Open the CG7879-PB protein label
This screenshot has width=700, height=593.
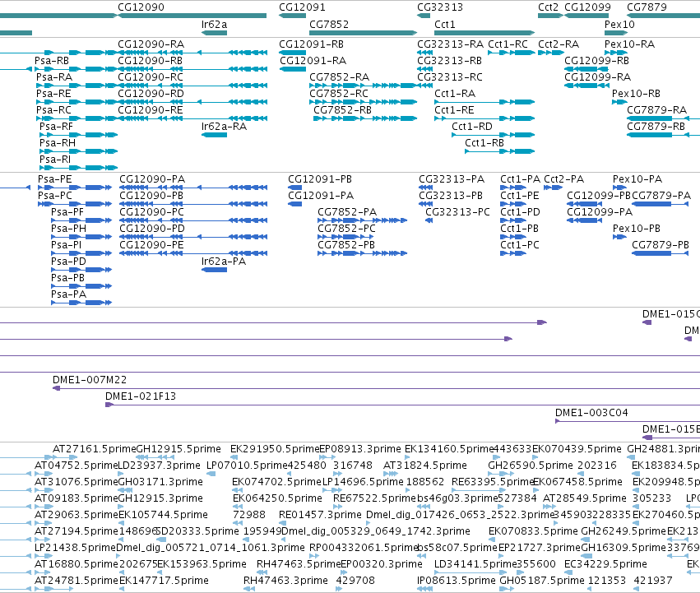click(661, 245)
